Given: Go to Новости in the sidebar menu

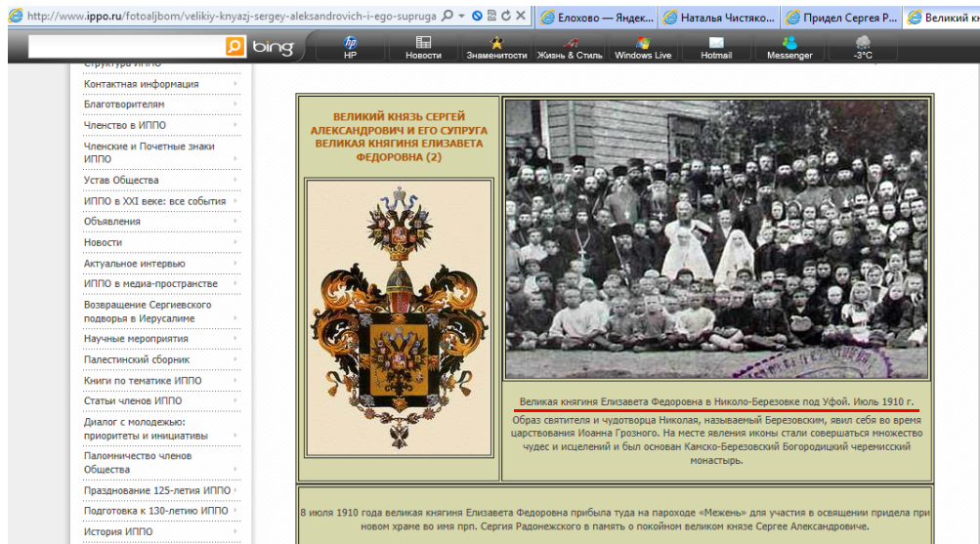Looking at the screenshot, I should [103, 242].
